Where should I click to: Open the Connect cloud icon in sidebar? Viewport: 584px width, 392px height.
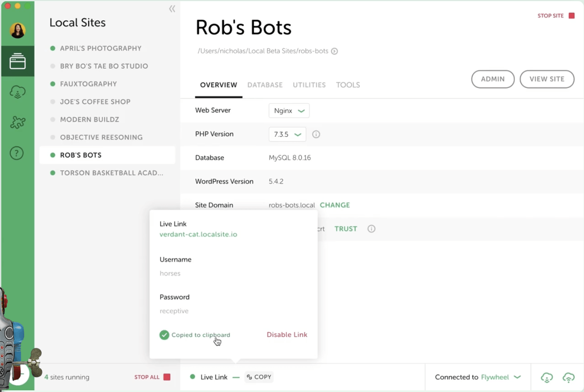coord(17,92)
